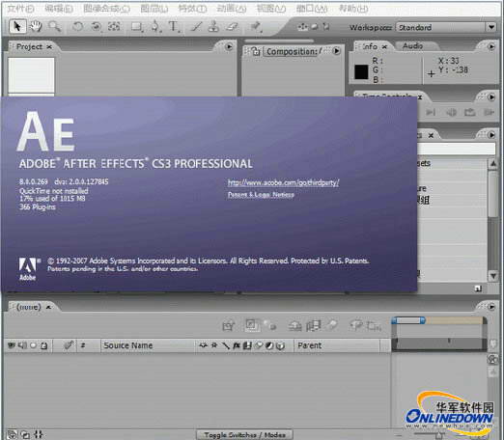The height and width of the screenshot is (440, 504).
Task: Switch to the Audio tab
Action: click(412, 46)
